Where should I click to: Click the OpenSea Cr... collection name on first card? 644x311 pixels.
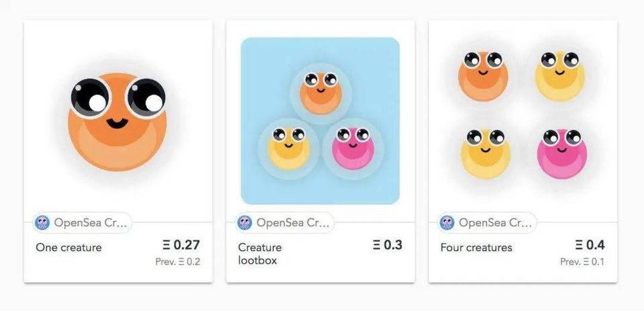pyautogui.click(x=91, y=222)
